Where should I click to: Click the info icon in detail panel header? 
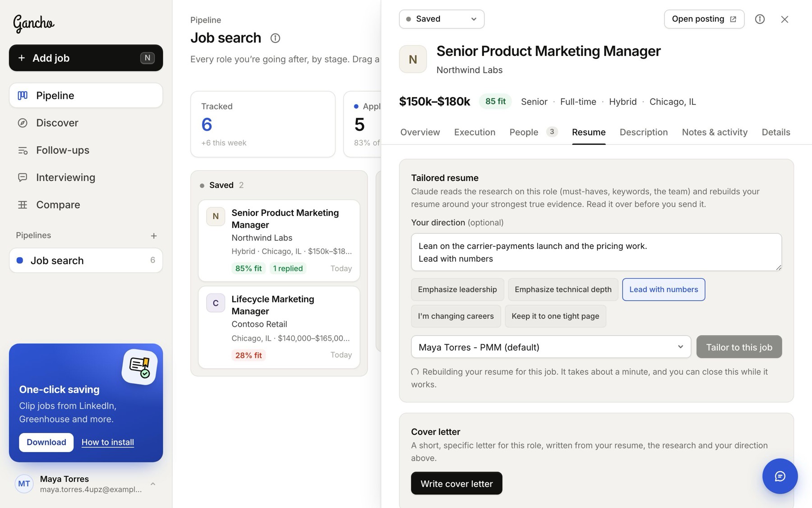click(x=760, y=19)
